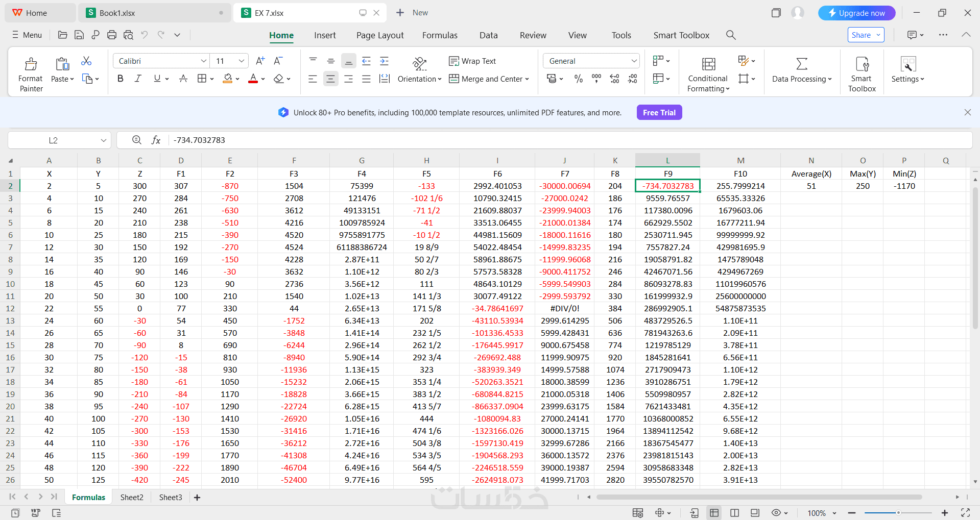
Task: Toggle Underline formatting
Action: pos(157,79)
